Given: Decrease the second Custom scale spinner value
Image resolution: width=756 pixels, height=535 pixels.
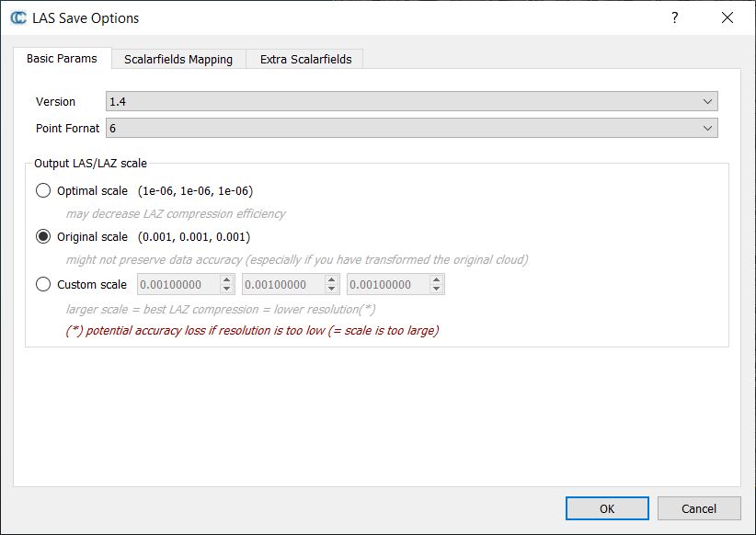Looking at the screenshot, I should pyautogui.click(x=331, y=290).
